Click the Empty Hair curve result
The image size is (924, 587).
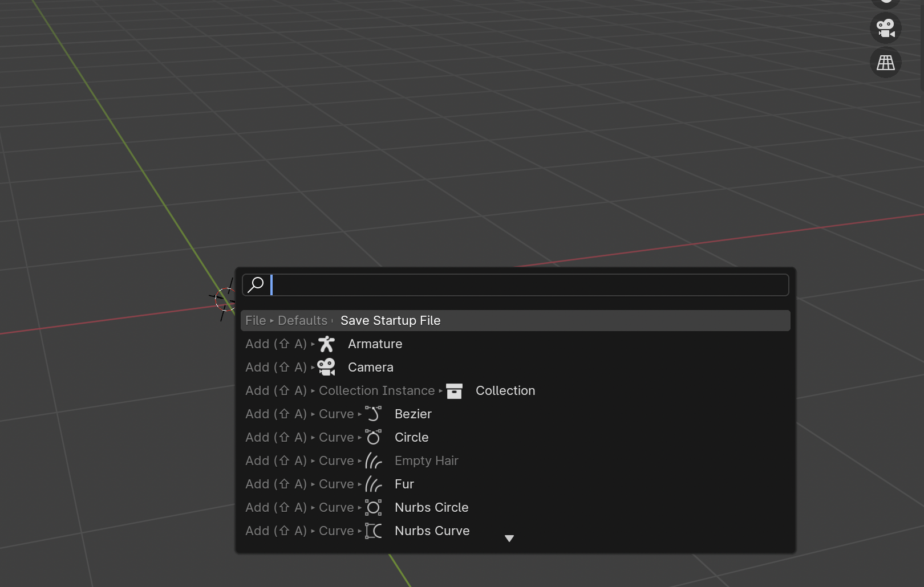click(515, 460)
